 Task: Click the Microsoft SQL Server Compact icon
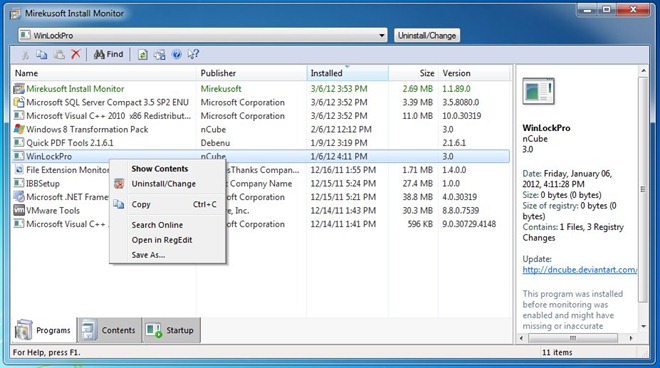click(x=19, y=102)
